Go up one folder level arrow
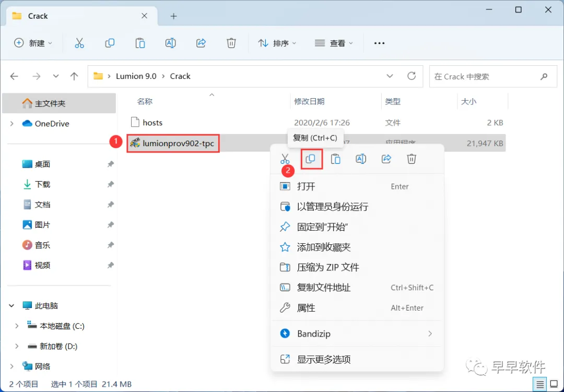Screen dimensions: 564x392 (74, 76)
